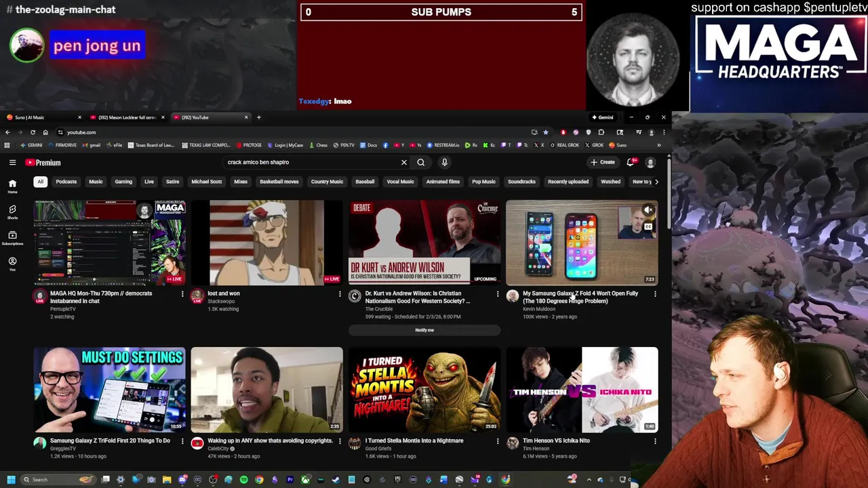
Task: Open the PEN.TV bookmark
Action: (344, 145)
